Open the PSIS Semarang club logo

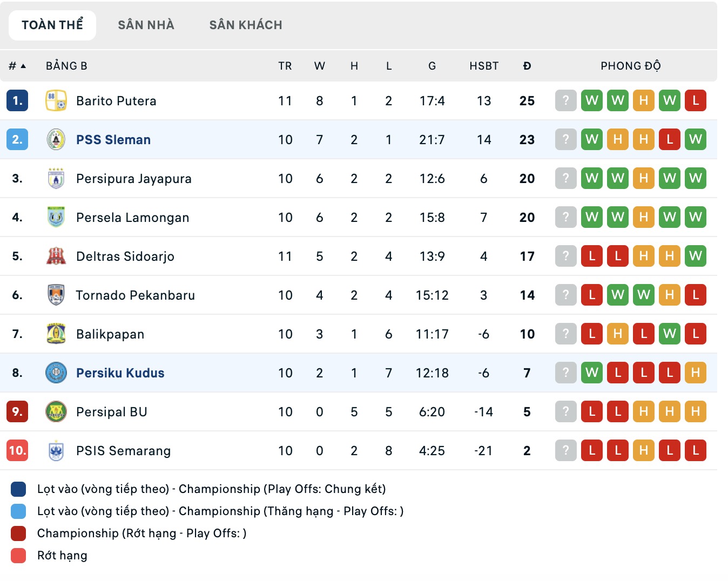56,450
